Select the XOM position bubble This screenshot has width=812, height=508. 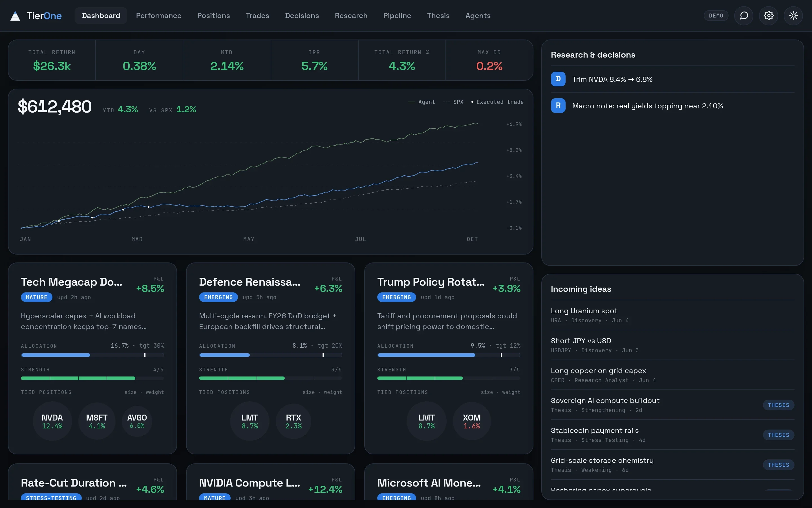[471, 421]
